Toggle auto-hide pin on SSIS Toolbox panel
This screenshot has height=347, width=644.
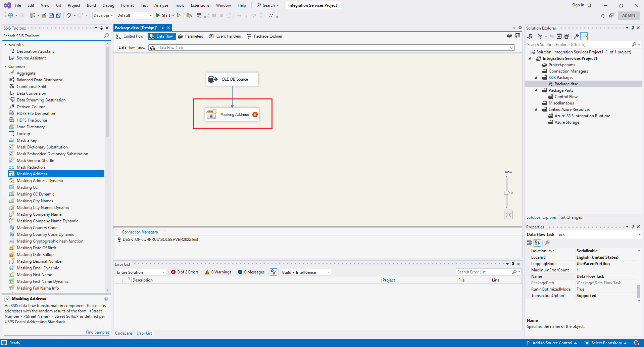[101, 28]
